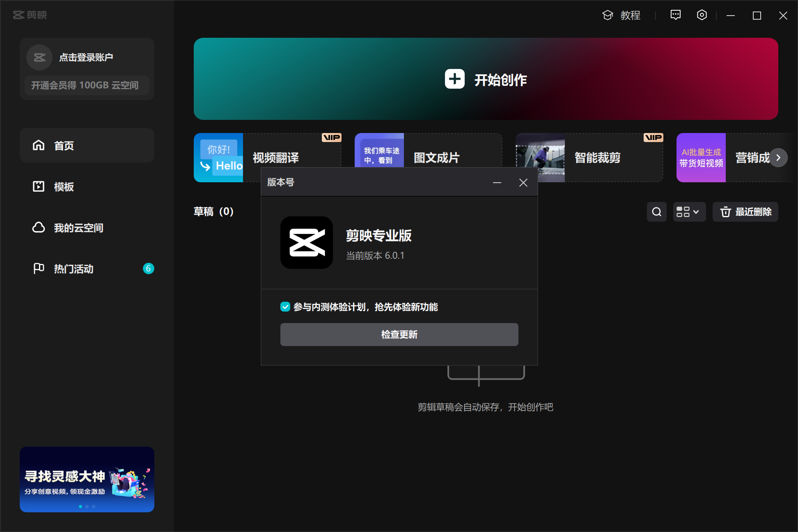This screenshot has height=532, width=798.
Task: Expand the draft view layout dropdown
Action: tap(689, 212)
